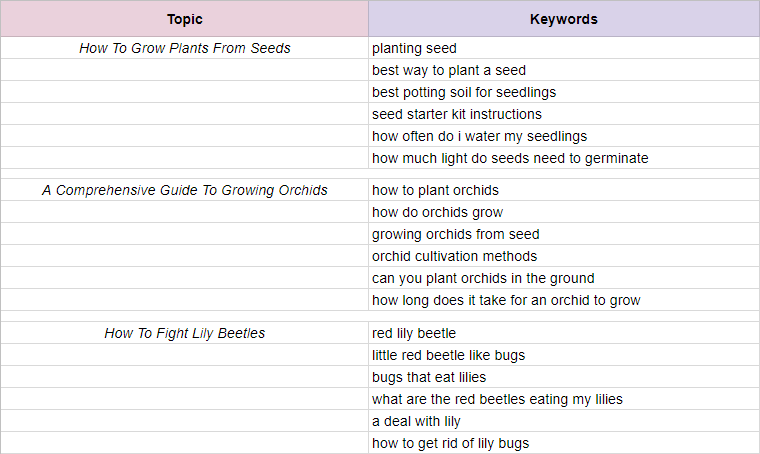Select the 'how to plant orchids' cell
This screenshot has width=760, height=454.
[x=564, y=190]
